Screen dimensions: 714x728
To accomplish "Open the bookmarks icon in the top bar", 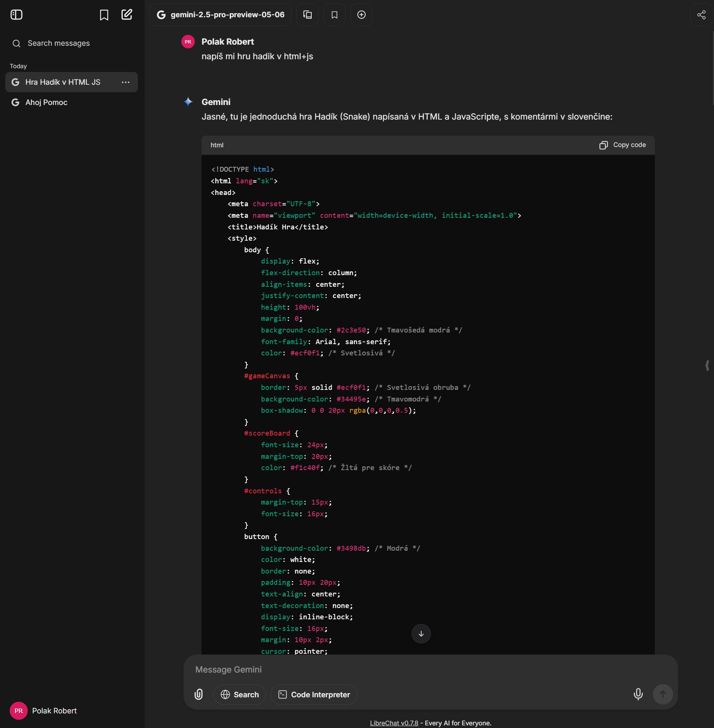I will pos(103,15).
